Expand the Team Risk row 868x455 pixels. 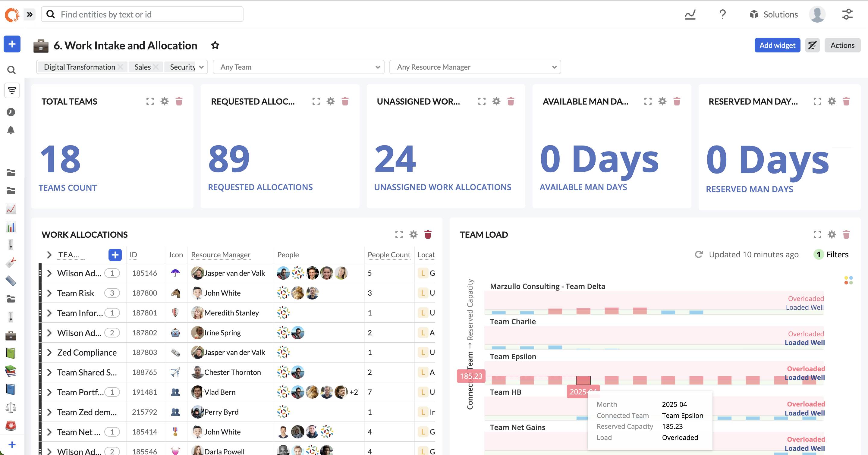49,293
